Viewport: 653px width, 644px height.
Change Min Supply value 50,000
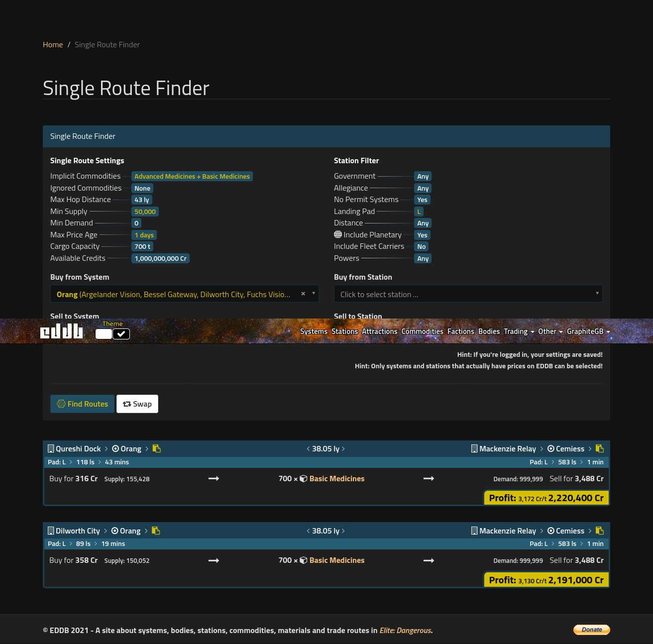pos(145,212)
